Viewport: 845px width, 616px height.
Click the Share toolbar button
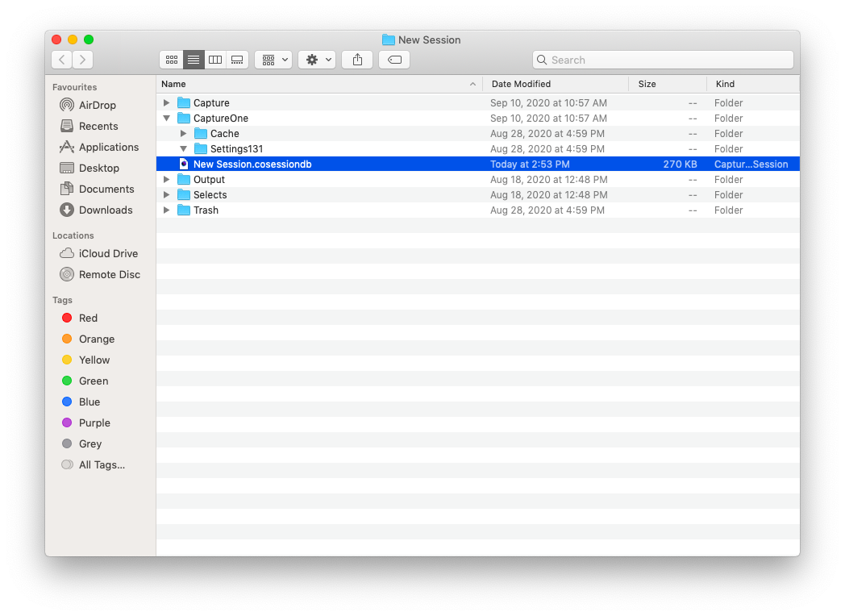[x=357, y=60]
